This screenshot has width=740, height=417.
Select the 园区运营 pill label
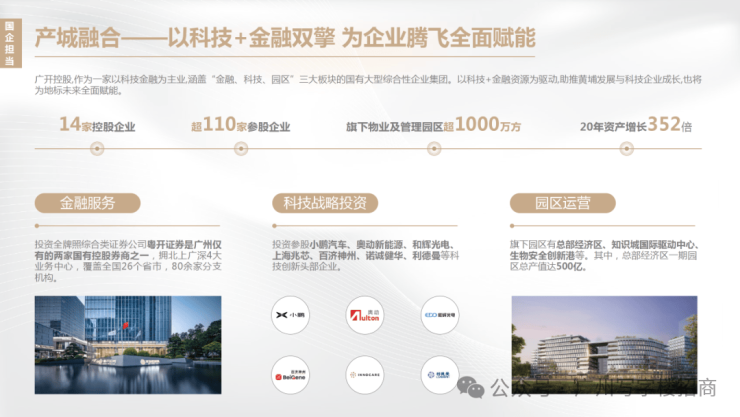click(x=563, y=203)
